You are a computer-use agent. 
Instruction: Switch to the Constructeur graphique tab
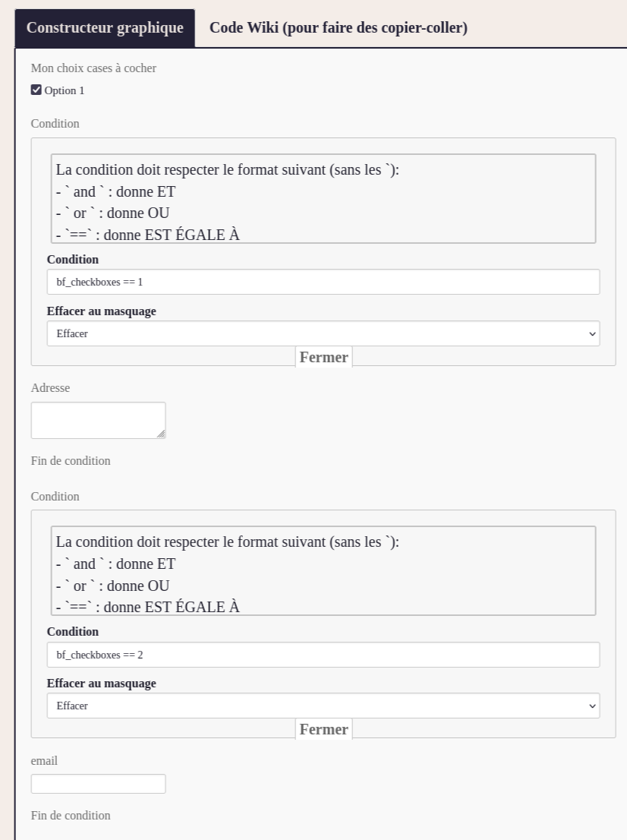pos(105,28)
